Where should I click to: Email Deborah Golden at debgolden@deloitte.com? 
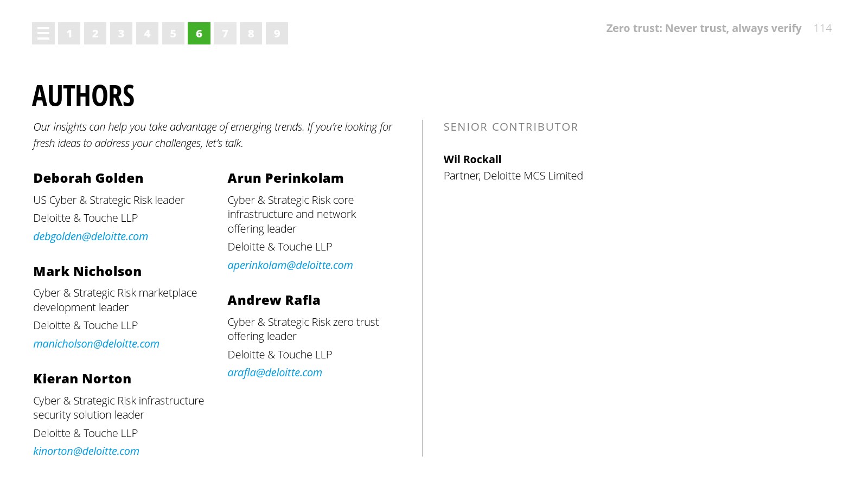pos(91,236)
